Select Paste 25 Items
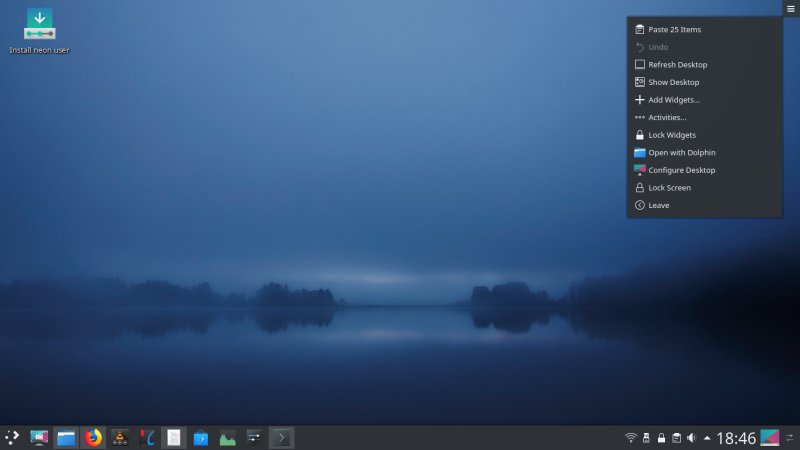The width and height of the screenshot is (800, 450). (705, 30)
